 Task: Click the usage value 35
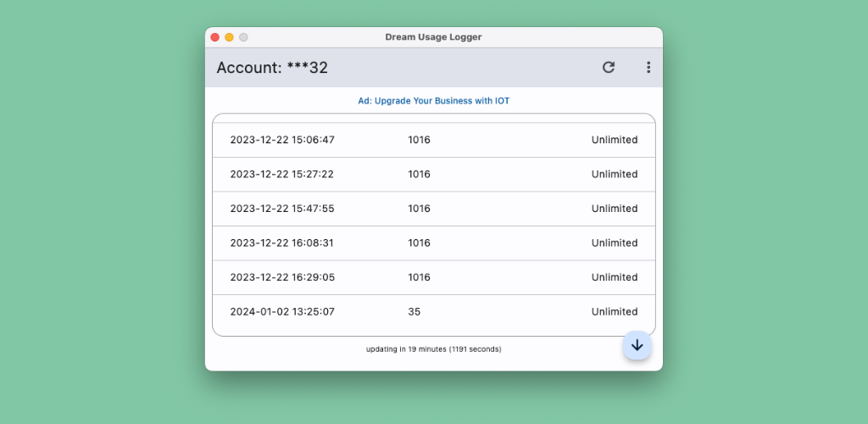pyautogui.click(x=414, y=311)
